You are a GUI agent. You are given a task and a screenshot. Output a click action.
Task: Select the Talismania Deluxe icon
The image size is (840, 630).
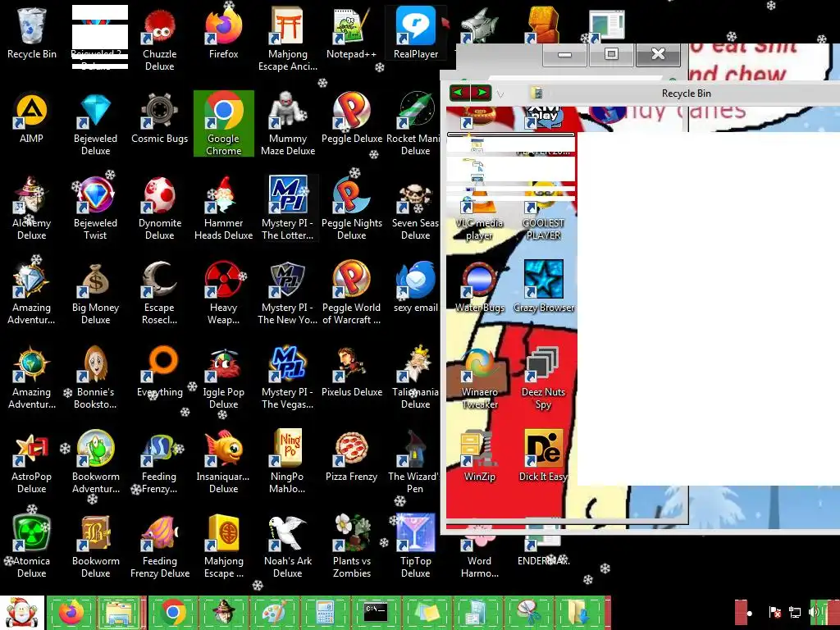[x=416, y=377]
